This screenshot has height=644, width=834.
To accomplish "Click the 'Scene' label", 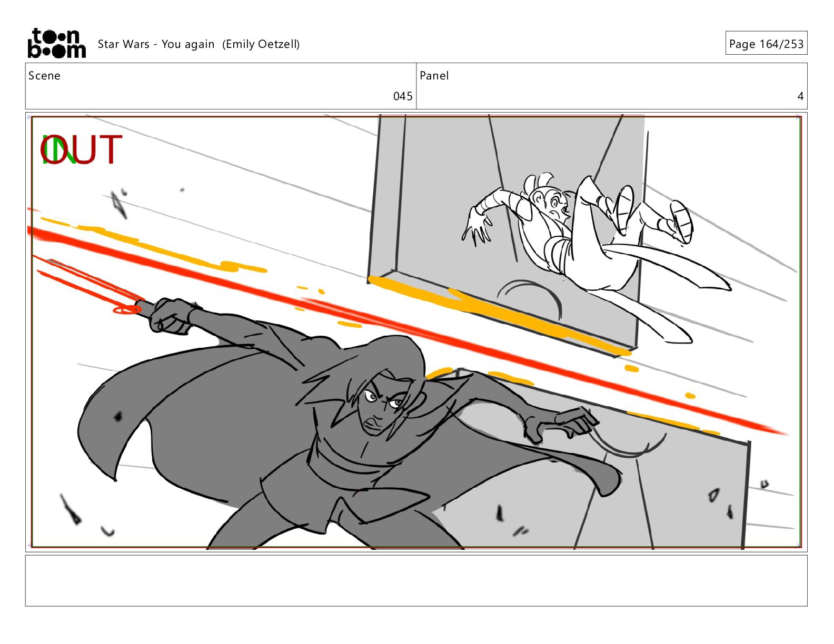I will [x=44, y=76].
